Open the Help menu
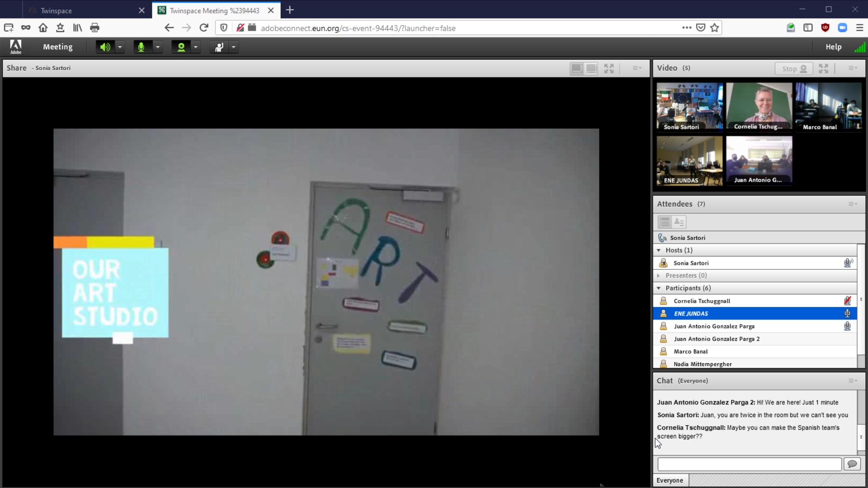Screen dimensions: 868x488 coord(833,47)
